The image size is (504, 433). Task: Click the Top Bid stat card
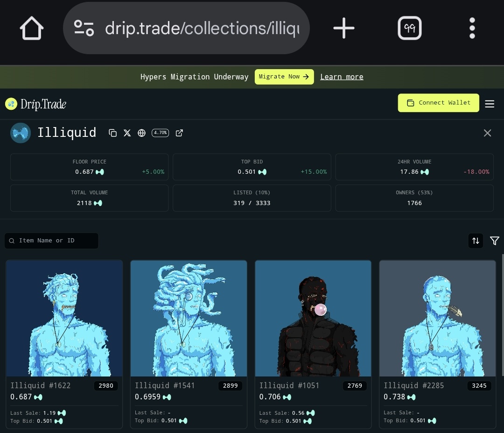(x=252, y=167)
